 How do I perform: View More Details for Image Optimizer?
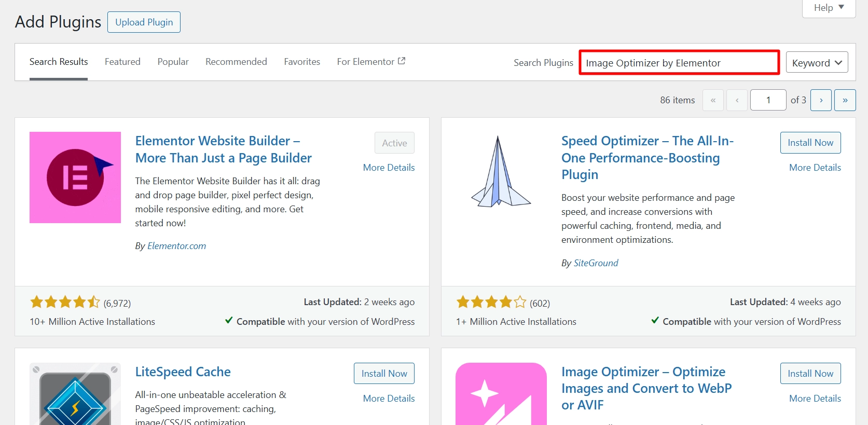pos(815,399)
